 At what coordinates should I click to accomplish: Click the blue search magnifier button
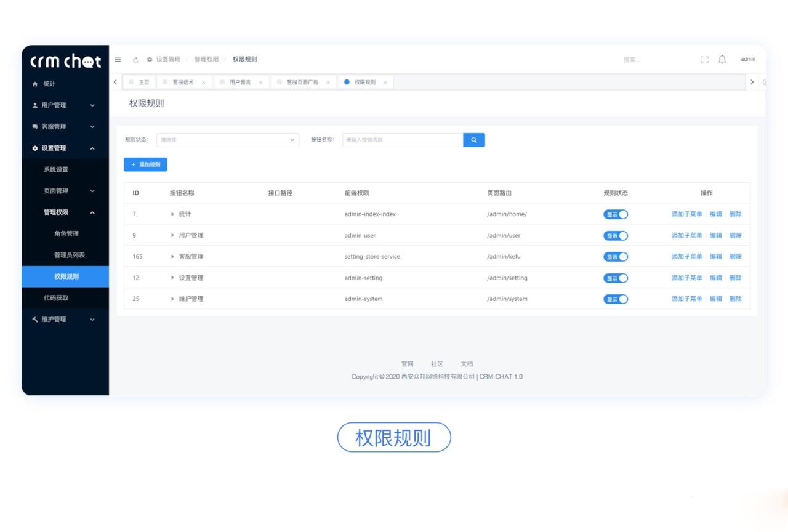473,140
